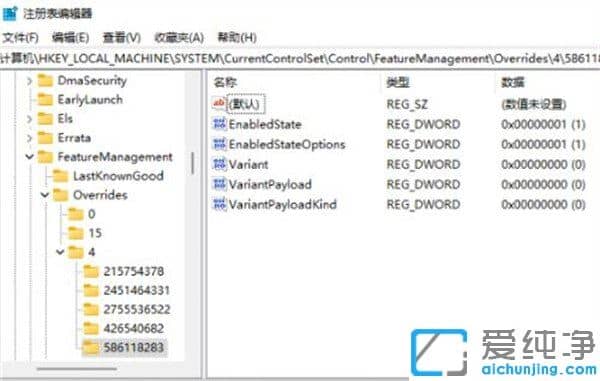Click the EnabledStateOptions DWORD icon

(219, 144)
